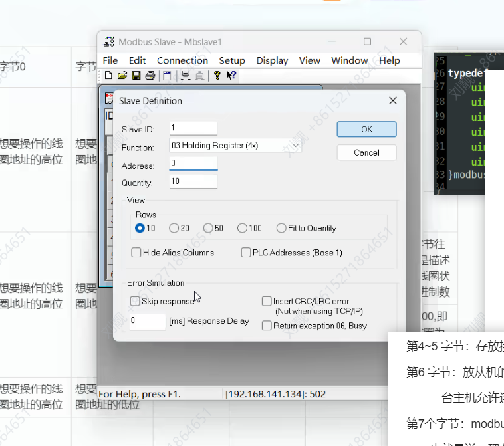Click status bar text 'For Help, press F1.'

140,394
